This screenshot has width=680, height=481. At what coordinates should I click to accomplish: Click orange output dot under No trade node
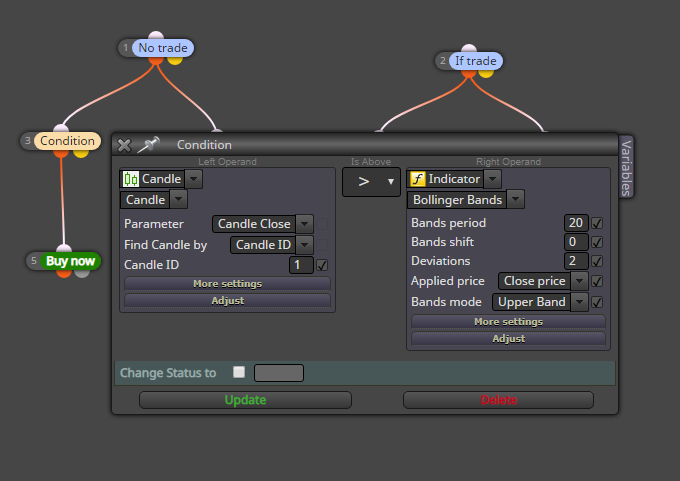tap(156, 60)
